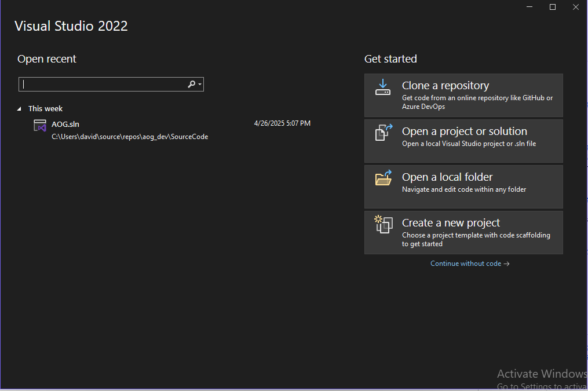The image size is (588, 391).
Task: Click the AOG.sln Visual Studio solution icon
Action: 40,126
